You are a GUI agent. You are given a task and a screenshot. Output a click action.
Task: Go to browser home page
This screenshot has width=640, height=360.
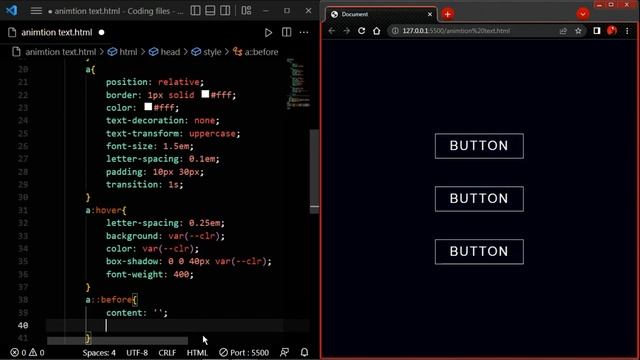[377, 31]
